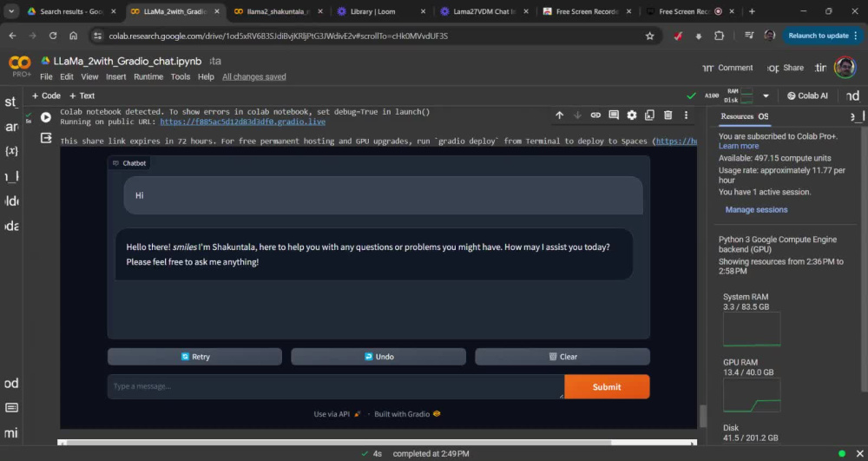Click the All changes saved link

click(254, 77)
